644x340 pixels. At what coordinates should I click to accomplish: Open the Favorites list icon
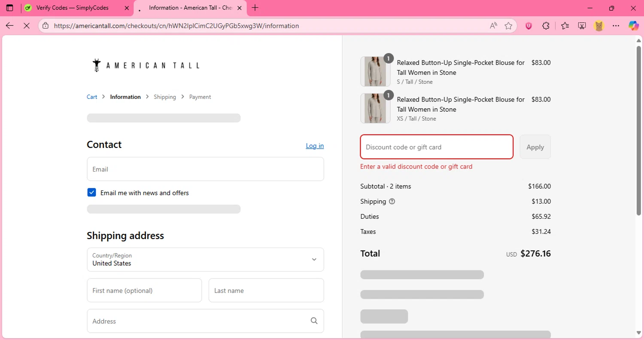tap(565, 26)
